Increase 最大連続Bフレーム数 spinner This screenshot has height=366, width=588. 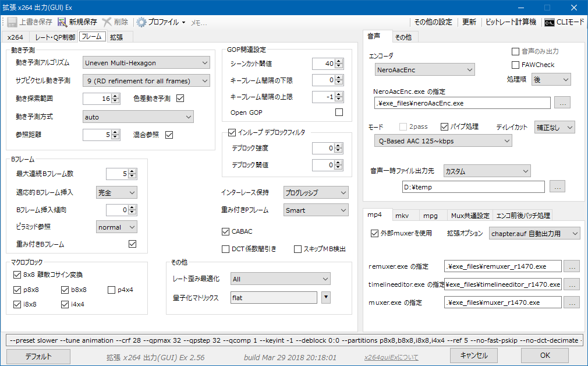[132, 171]
